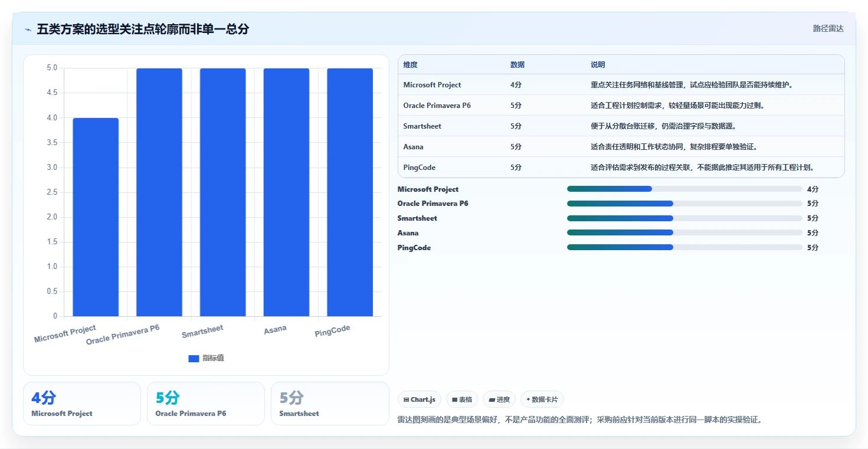Click the 路径雷达 label in the header
Viewport: 868px width, 449px height.
point(828,28)
